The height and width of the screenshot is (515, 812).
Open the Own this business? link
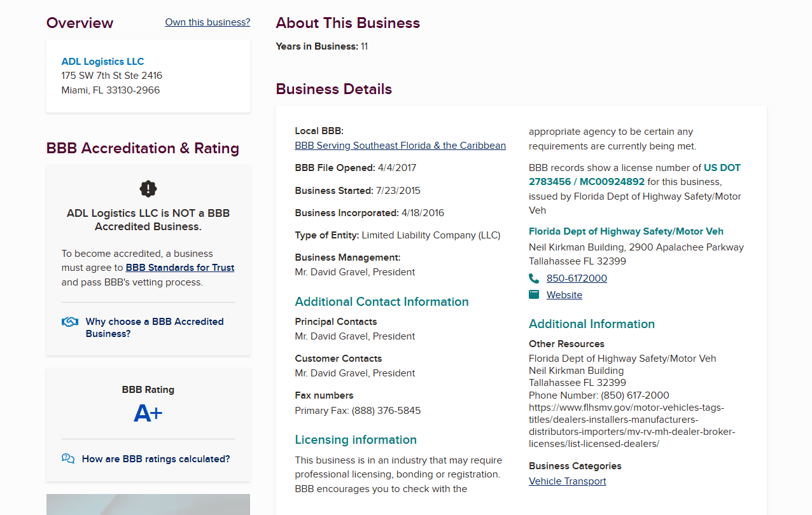click(x=207, y=22)
